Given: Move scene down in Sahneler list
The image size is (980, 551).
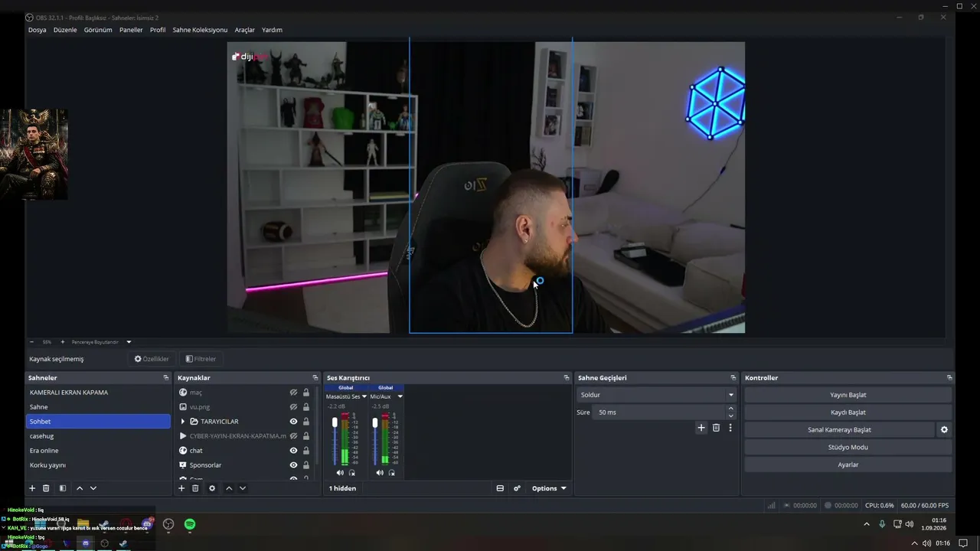Looking at the screenshot, I should click(x=93, y=488).
